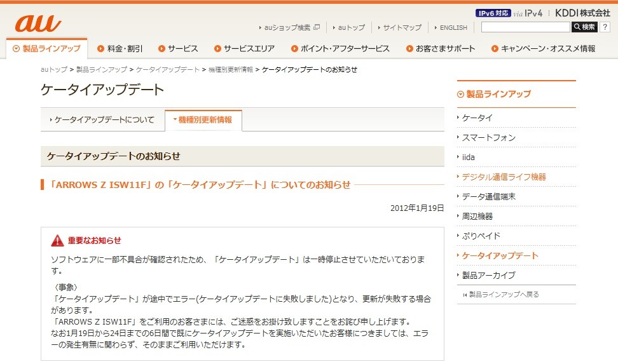The width and height of the screenshot is (618, 364).
Task: Open the 料金・割引 menu
Action: tap(120, 48)
